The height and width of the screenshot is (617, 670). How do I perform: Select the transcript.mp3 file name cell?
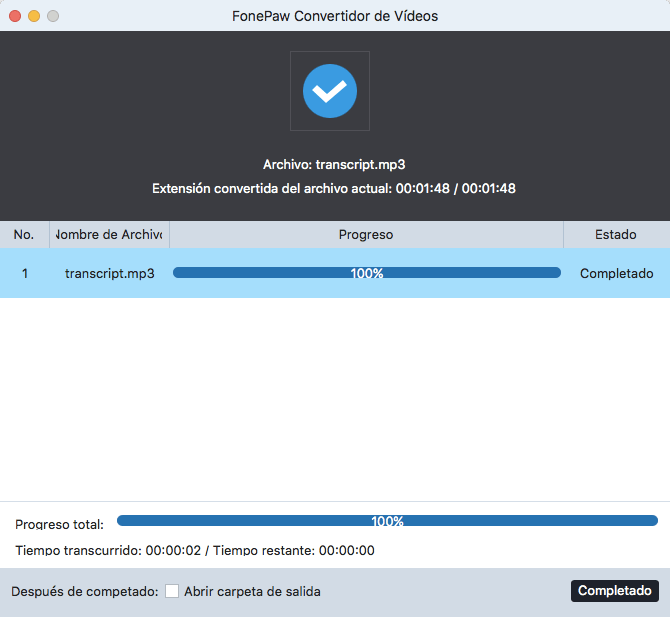tap(109, 273)
